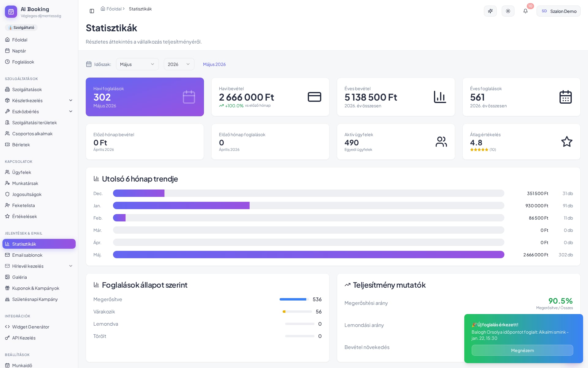Click the Főoldal sidebar home icon
Image resolution: width=588 pixels, height=368 pixels.
[7, 40]
